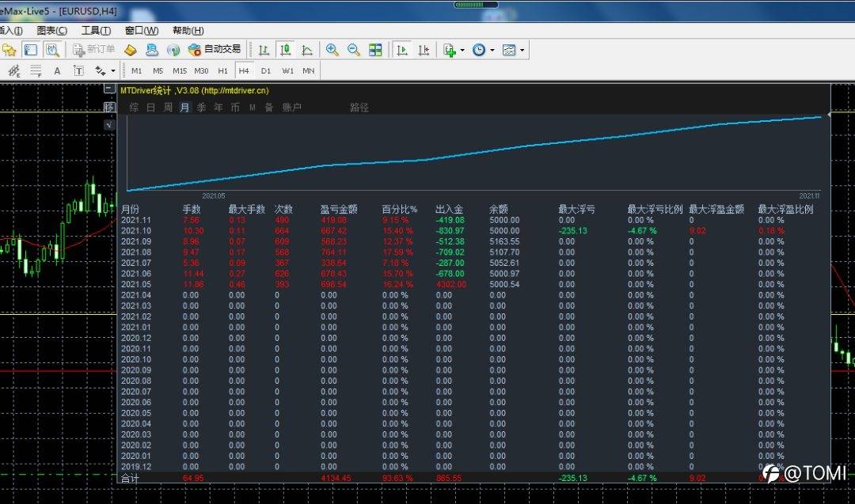The width and height of the screenshot is (855, 504).
Task: Select the text label 'A' tool
Action: click(x=57, y=70)
